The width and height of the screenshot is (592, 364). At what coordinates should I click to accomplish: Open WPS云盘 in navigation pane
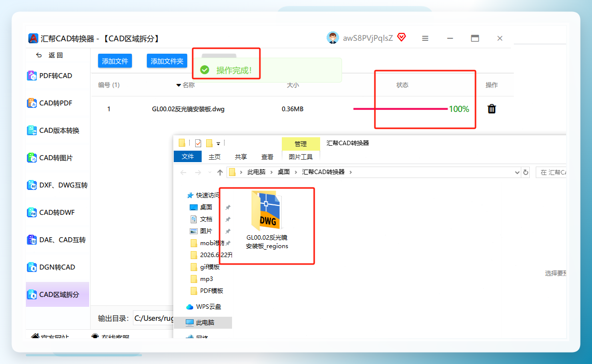click(204, 307)
